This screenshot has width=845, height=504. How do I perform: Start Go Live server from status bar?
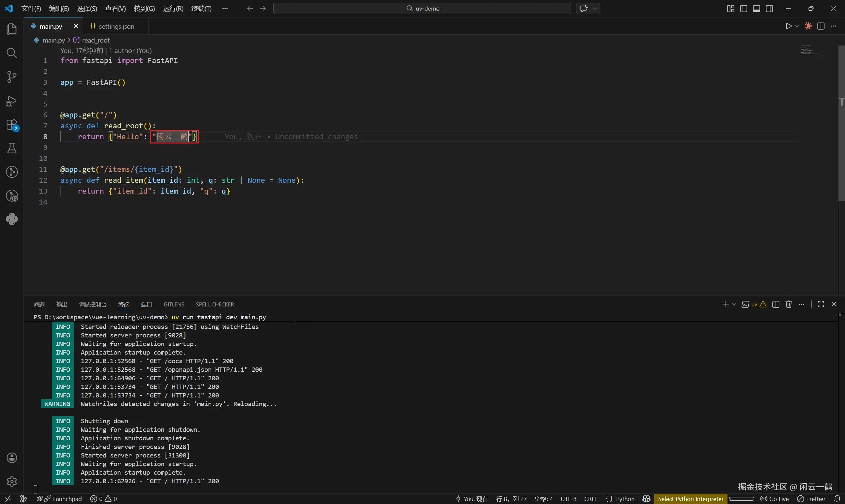pos(775,499)
